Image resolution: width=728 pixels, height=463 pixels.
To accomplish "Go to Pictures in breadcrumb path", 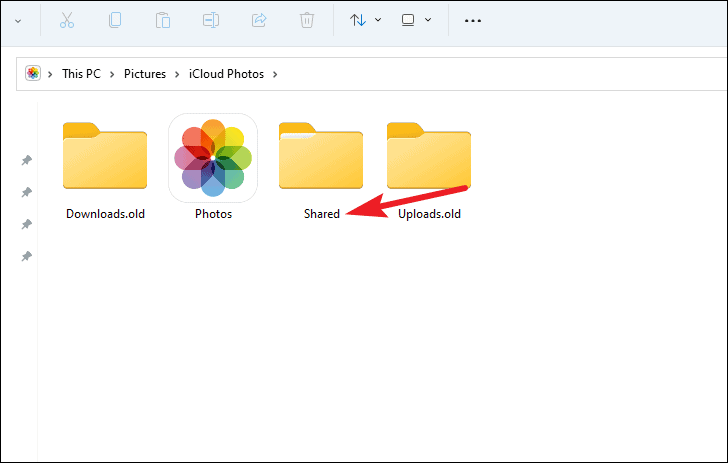I will point(145,74).
